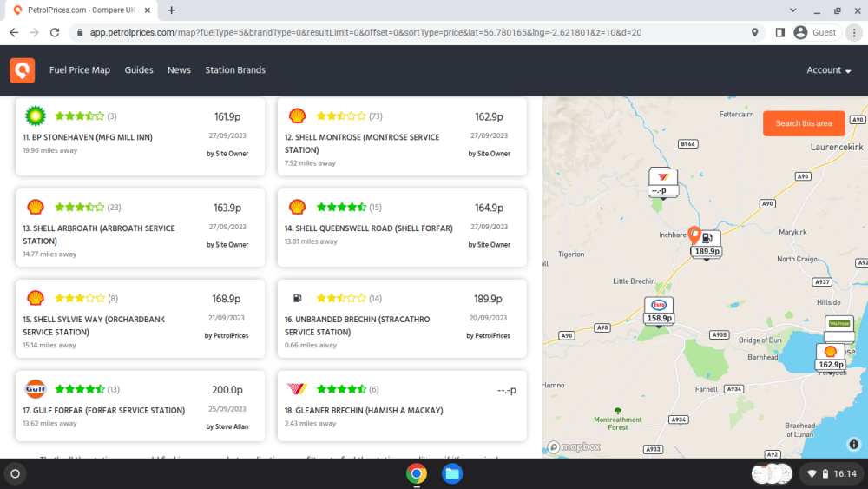Open the Guides menu item
The width and height of the screenshot is (868, 489).
138,70
